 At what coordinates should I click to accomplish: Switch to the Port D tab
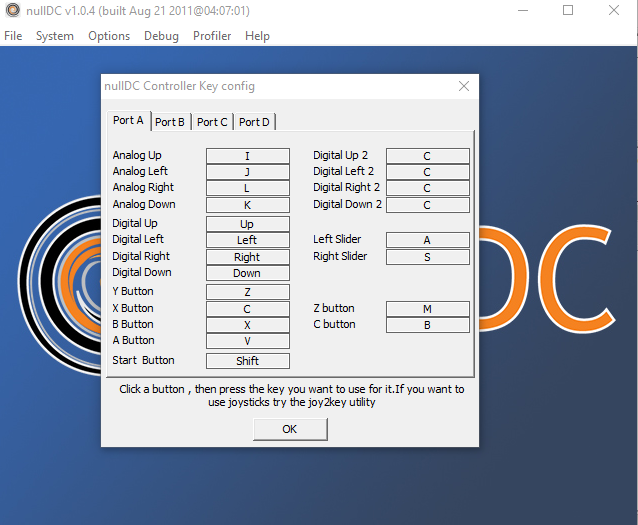[254, 122]
